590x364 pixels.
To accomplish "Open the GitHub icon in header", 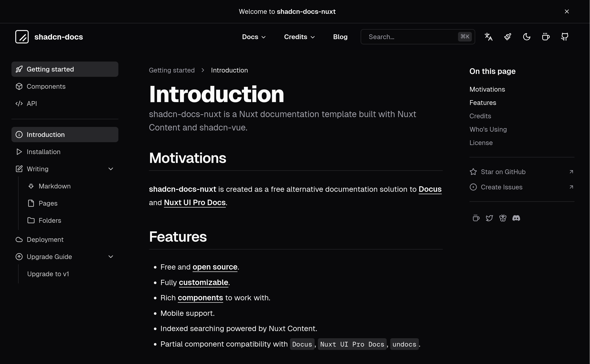I will coord(564,37).
